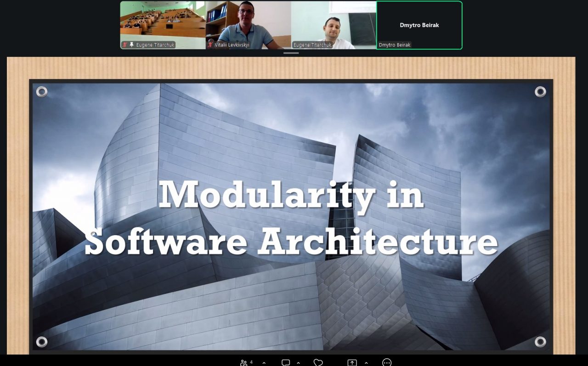Click the share screen icon

[352, 363]
